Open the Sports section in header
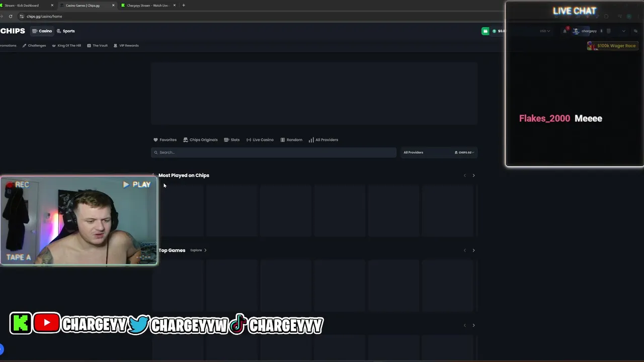This screenshot has height=362, width=644. [65, 31]
